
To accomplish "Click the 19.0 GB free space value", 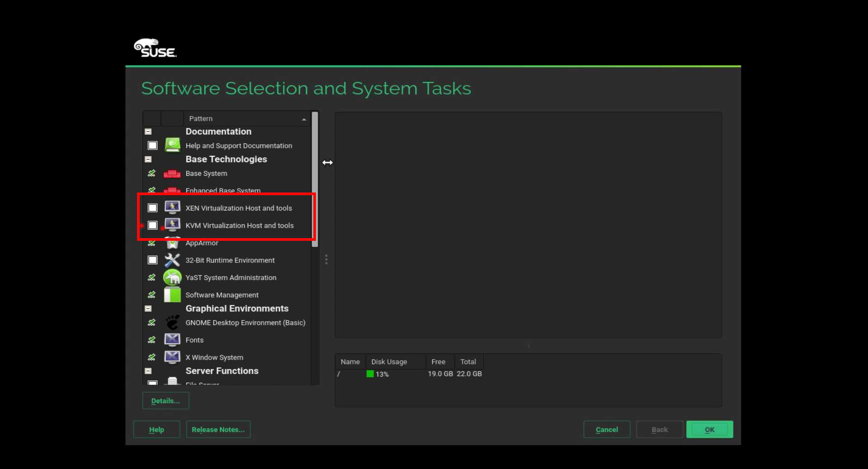I will (x=440, y=374).
